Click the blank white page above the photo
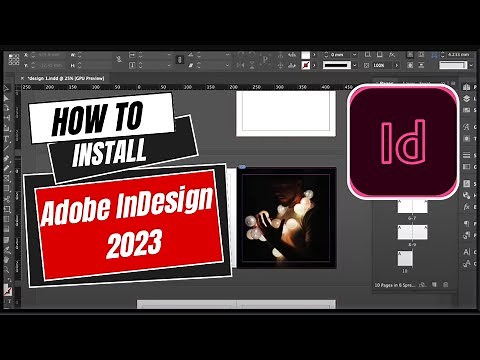480x360 pixels. [x=286, y=114]
